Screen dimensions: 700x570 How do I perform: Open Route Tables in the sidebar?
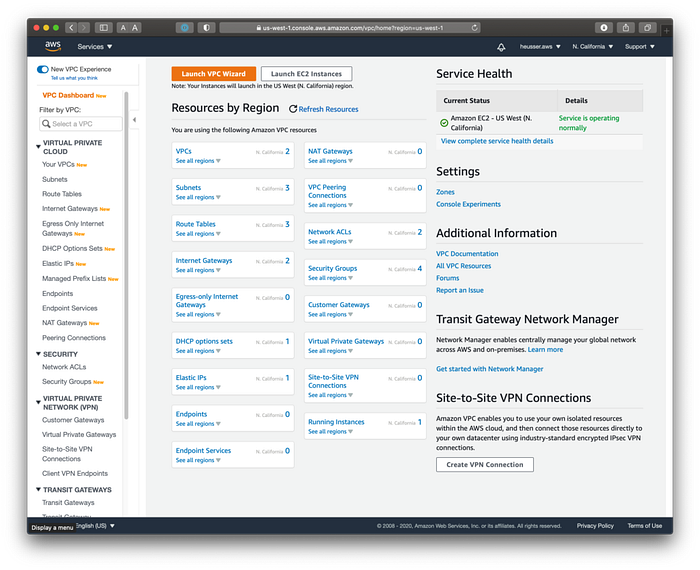pos(62,194)
